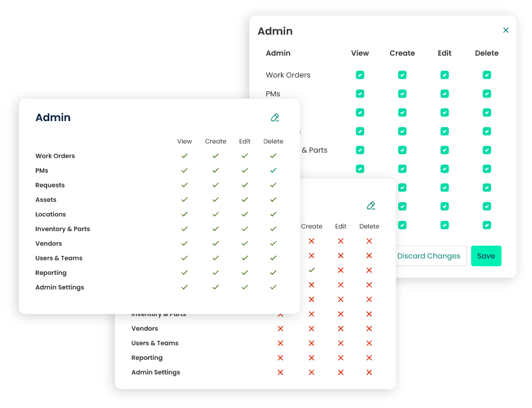Uncheck Create checkbox for Inventory & Parts in top panel
The width and height of the screenshot is (532, 408).
click(x=402, y=150)
